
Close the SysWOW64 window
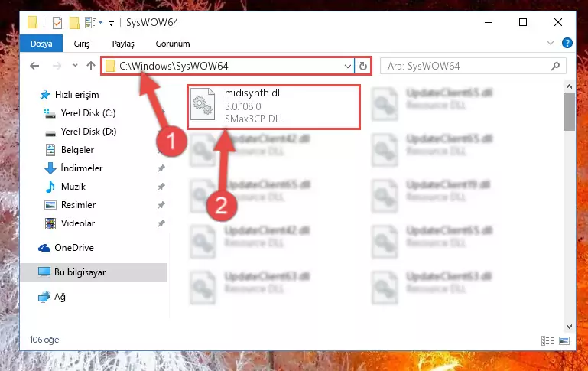coord(558,22)
